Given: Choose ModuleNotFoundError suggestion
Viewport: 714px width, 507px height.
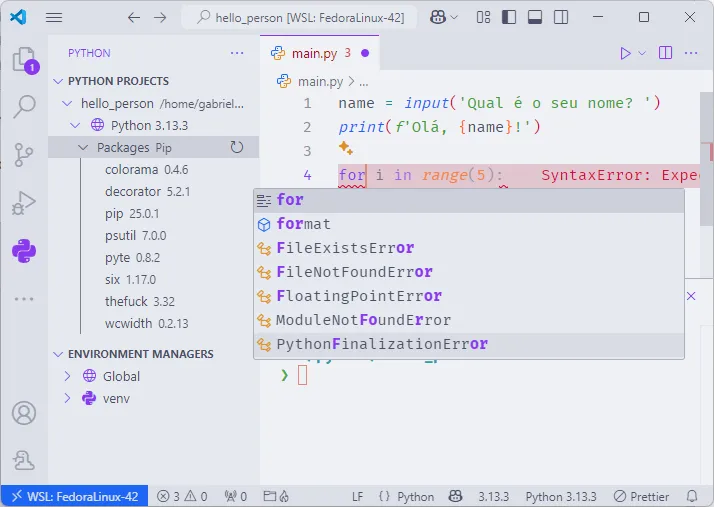Looking at the screenshot, I should pos(469,320).
